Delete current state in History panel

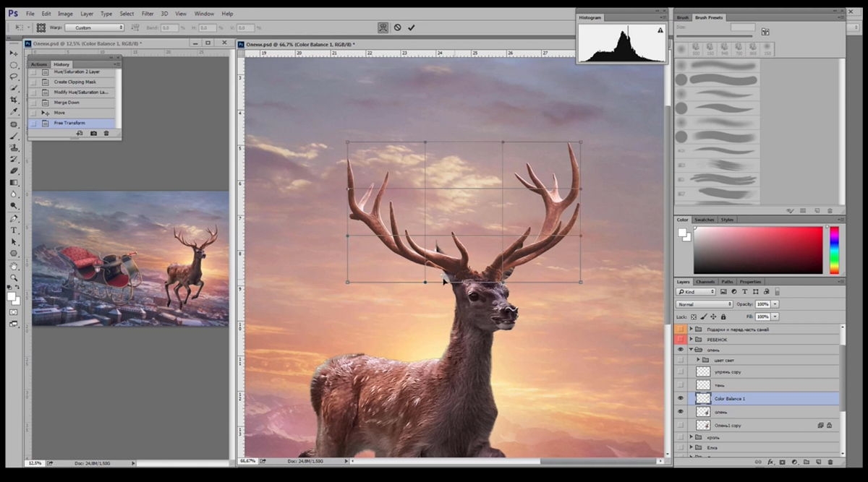106,134
